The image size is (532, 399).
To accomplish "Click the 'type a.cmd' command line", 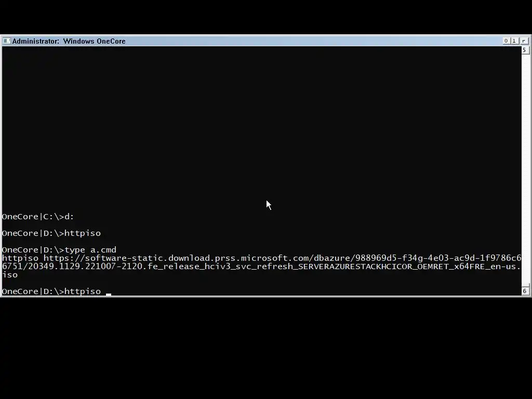I will point(59,250).
